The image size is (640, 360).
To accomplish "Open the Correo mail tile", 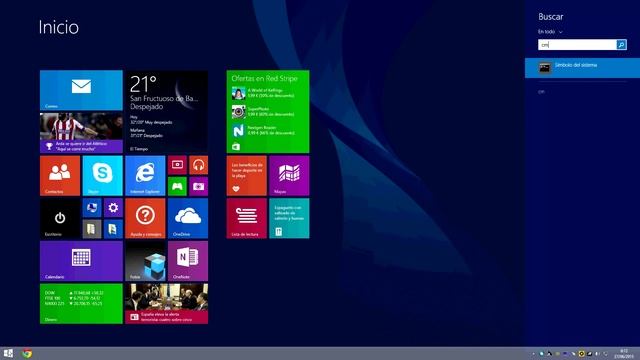I will point(81,90).
